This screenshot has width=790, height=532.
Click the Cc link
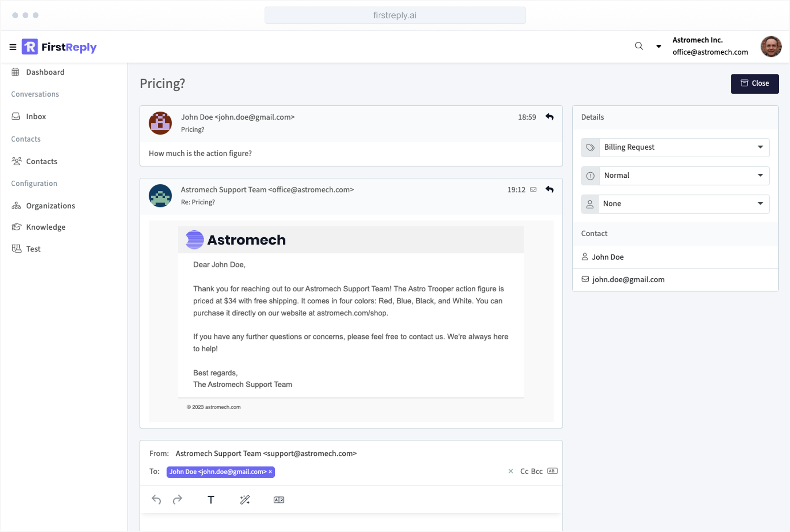click(524, 471)
